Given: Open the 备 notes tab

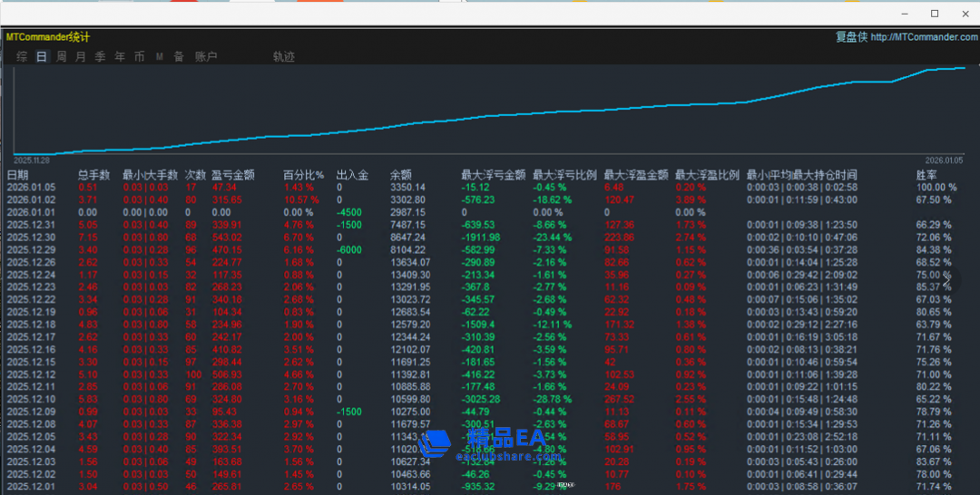Looking at the screenshot, I should (179, 56).
